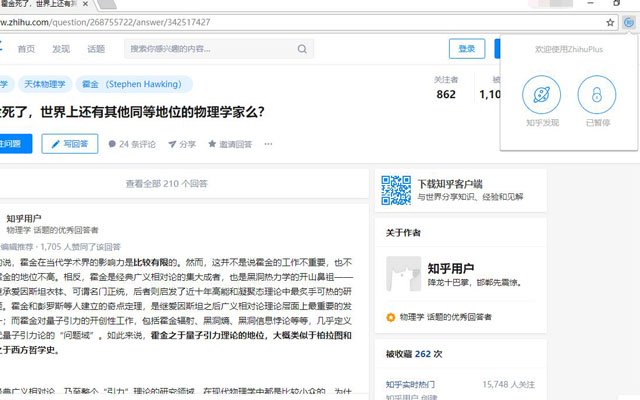Click the 登录 button
640x400 pixels.
coord(467,49)
